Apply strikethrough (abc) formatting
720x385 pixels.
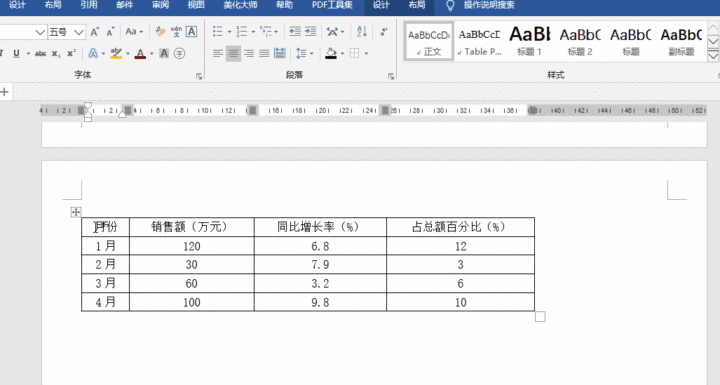click(40, 53)
